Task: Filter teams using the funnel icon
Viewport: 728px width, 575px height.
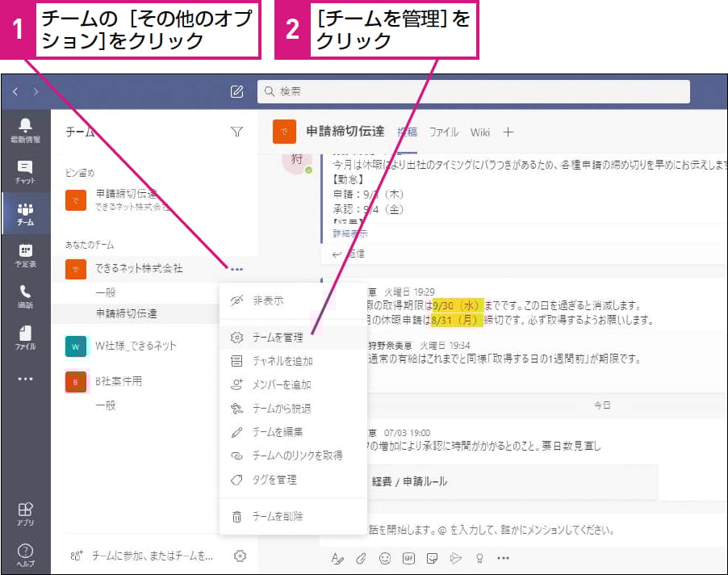Action: [x=236, y=132]
